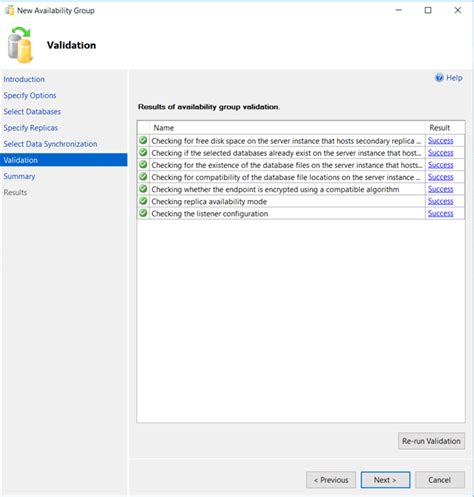
Task: Select 'Checking whether the endpoint is encrypted' text
Action: [x=275, y=189]
